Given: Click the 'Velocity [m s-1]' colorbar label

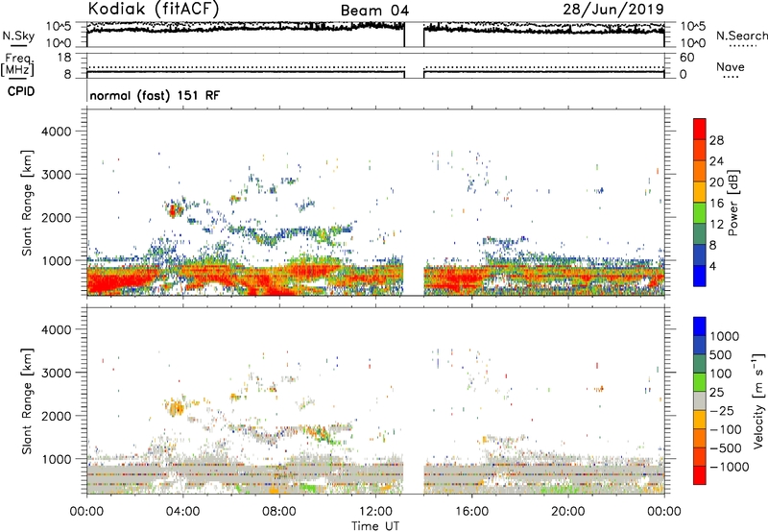Looking at the screenshot, I should [x=758, y=401].
